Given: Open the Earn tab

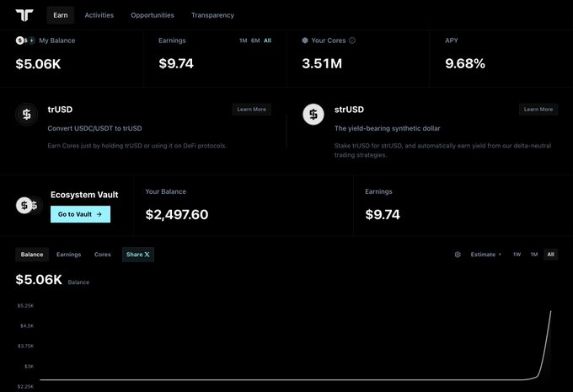Looking at the screenshot, I should click(61, 15).
